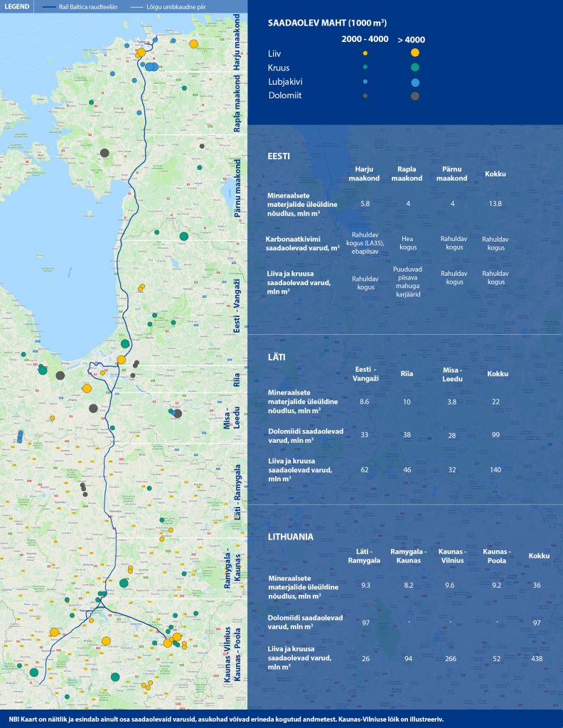Select the Kaunas - Vilnius column header

coord(453,556)
